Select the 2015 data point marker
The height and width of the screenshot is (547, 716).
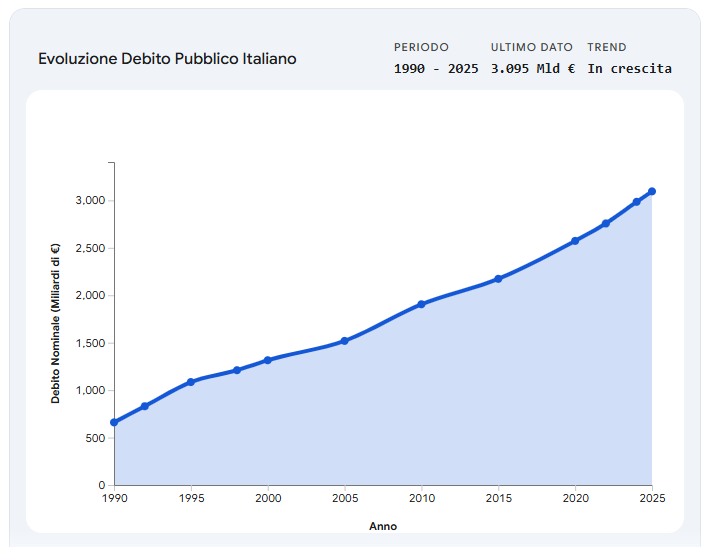click(499, 278)
